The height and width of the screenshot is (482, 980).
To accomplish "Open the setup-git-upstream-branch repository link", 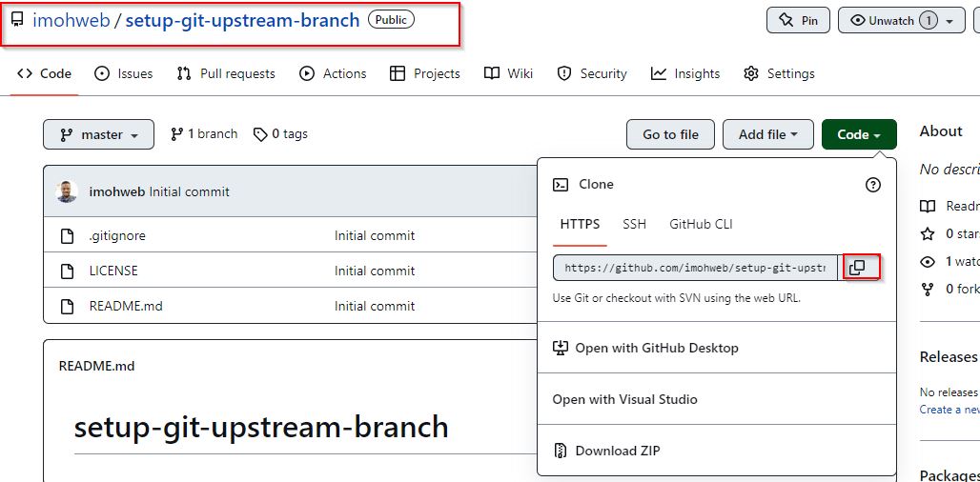I will pyautogui.click(x=242, y=20).
